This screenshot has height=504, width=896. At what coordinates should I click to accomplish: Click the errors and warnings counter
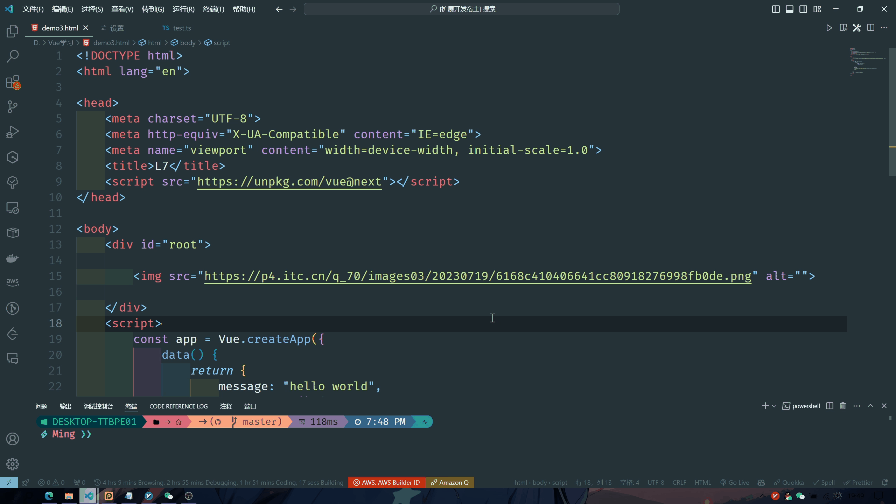(51, 482)
